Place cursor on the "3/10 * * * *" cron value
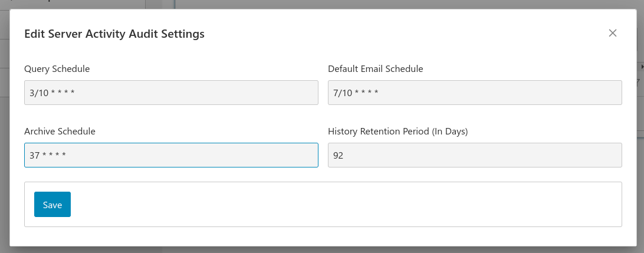 click(52, 93)
